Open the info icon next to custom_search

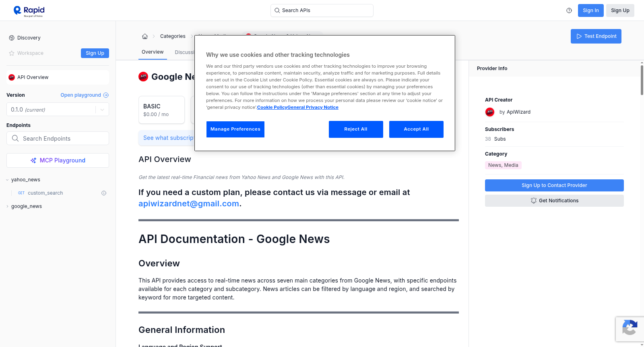(104, 193)
